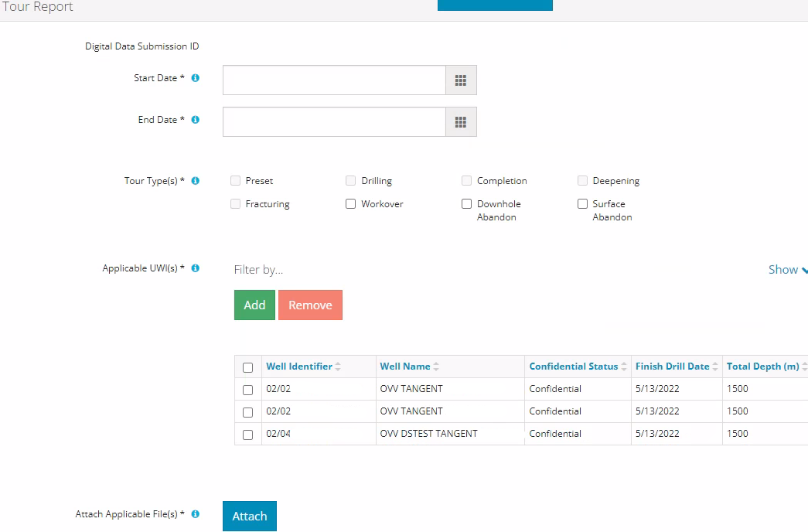This screenshot has height=532, width=808.
Task: Sort table by Well Identifier arrows
Action: click(338, 367)
